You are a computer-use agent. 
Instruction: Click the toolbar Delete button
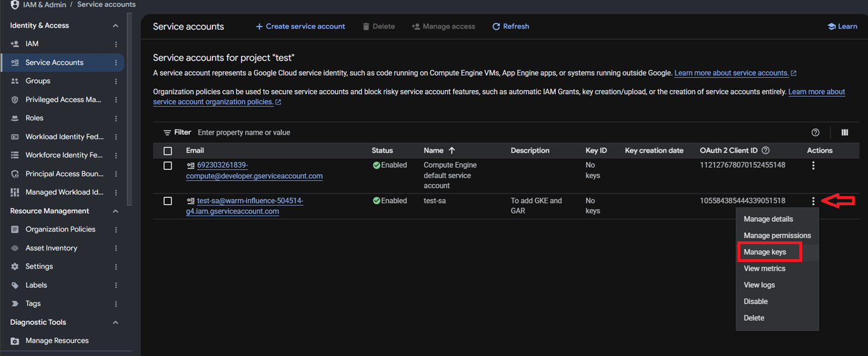coord(378,26)
